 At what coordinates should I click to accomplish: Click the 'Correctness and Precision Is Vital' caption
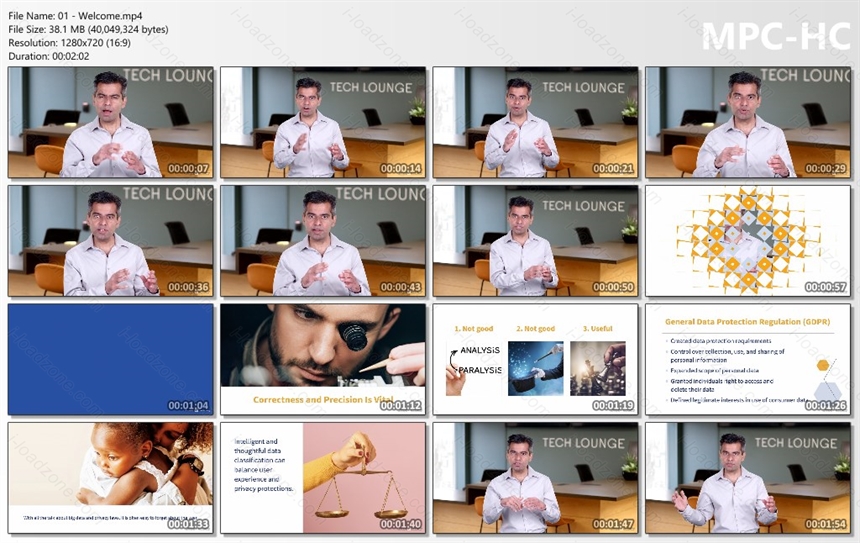(323, 400)
